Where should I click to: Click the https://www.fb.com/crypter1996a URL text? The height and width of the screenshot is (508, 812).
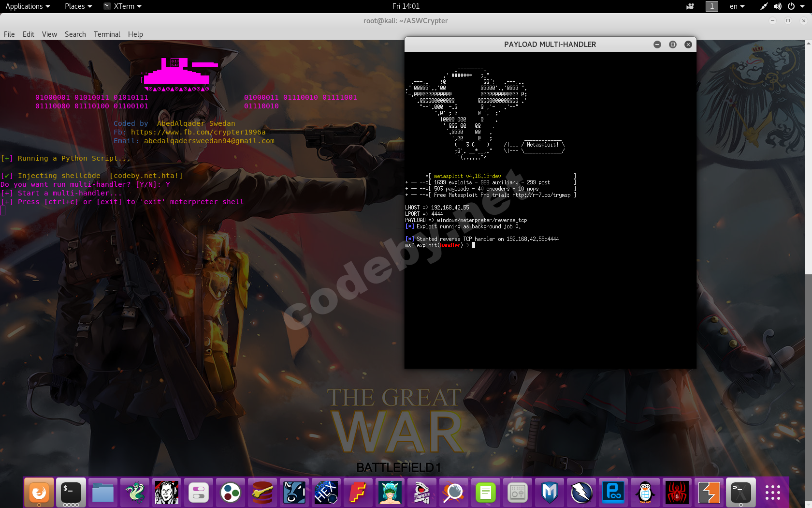[198, 132]
